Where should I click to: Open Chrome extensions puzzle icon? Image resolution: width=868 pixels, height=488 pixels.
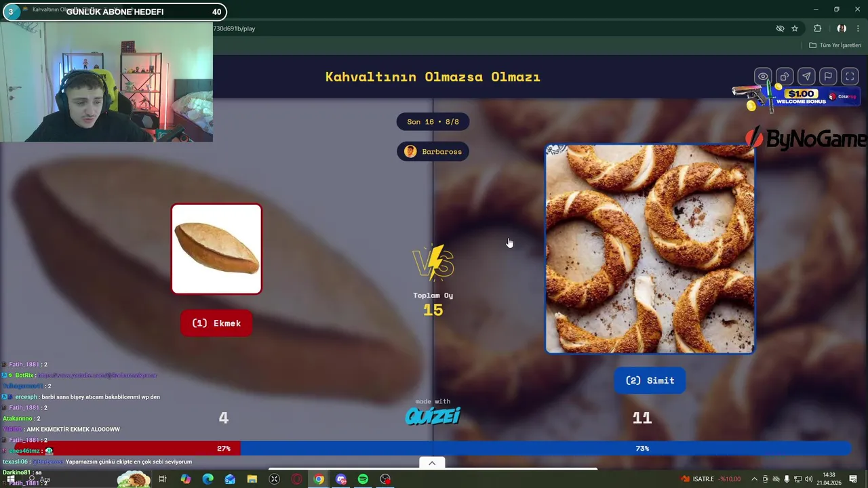pyautogui.click(x=817, y=28)
